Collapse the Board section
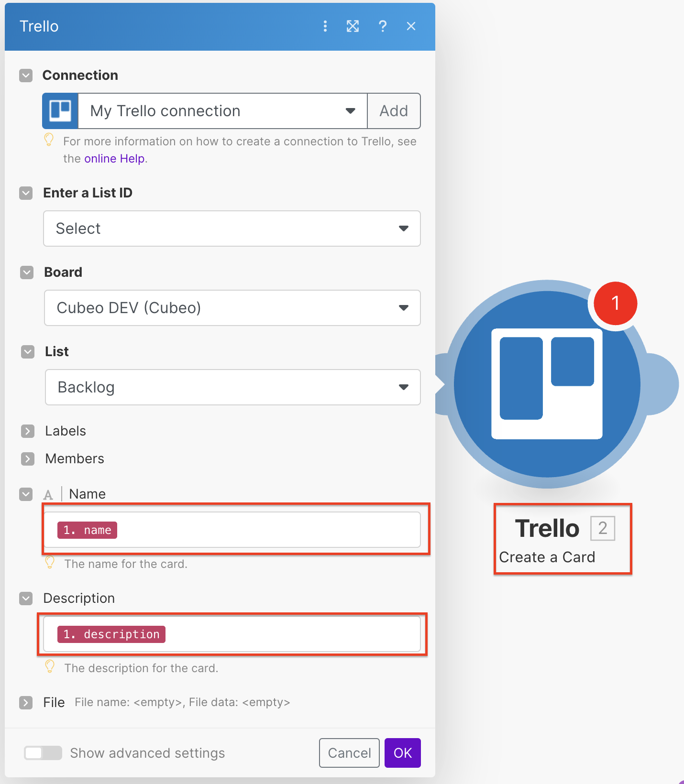684x784 pixels. click(27, 272)
